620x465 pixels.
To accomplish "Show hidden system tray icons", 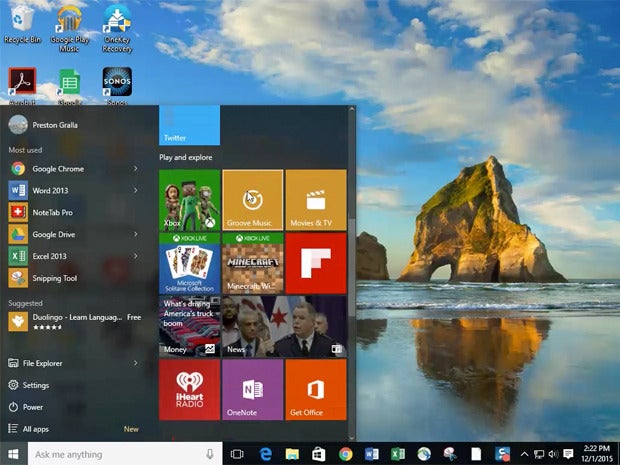I will [524, 454].
